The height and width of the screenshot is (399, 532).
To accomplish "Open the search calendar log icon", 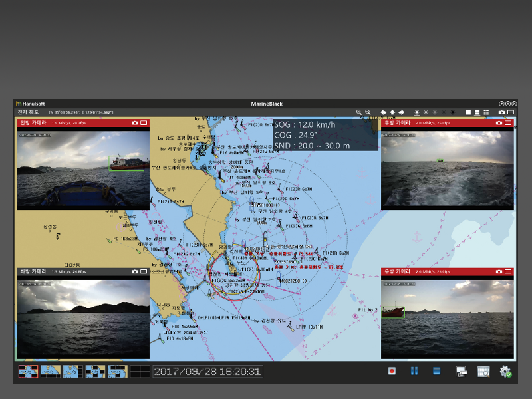I will pyautogui.click(x=483, y=371).
